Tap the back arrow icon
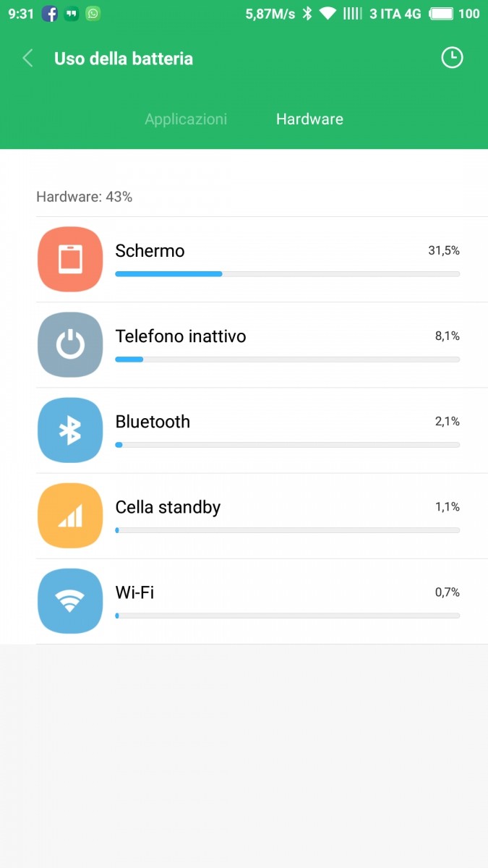This screenshot has height=868, width=488. coord(28,59)
